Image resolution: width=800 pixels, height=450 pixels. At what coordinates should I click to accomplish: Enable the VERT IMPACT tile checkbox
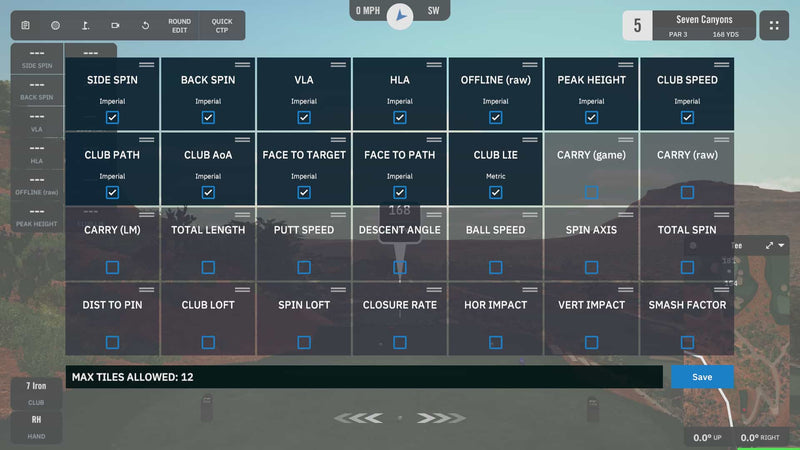(x=591, y=343)
